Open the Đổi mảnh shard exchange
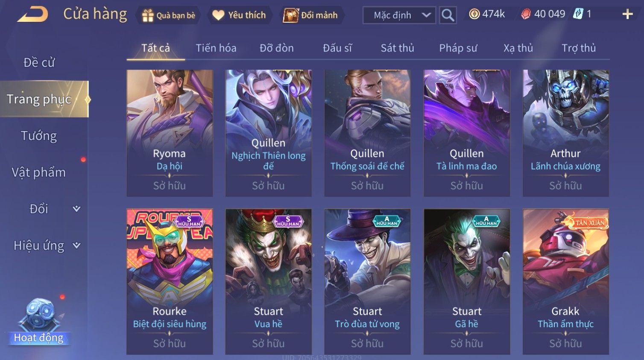Screen dimensions: 644x360 tap(311, 15)
